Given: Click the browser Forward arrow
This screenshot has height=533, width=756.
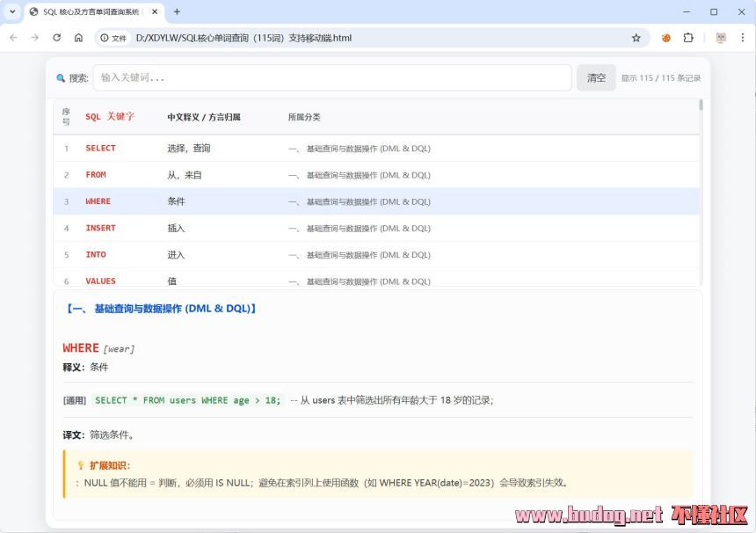Looking at the screenshot, I should [34, 38].
